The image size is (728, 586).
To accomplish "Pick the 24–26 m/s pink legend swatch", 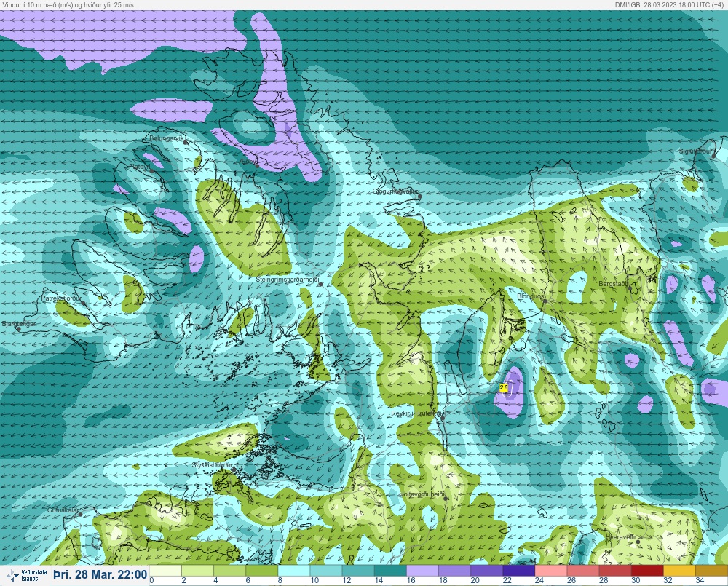I will tap(551, 570).
